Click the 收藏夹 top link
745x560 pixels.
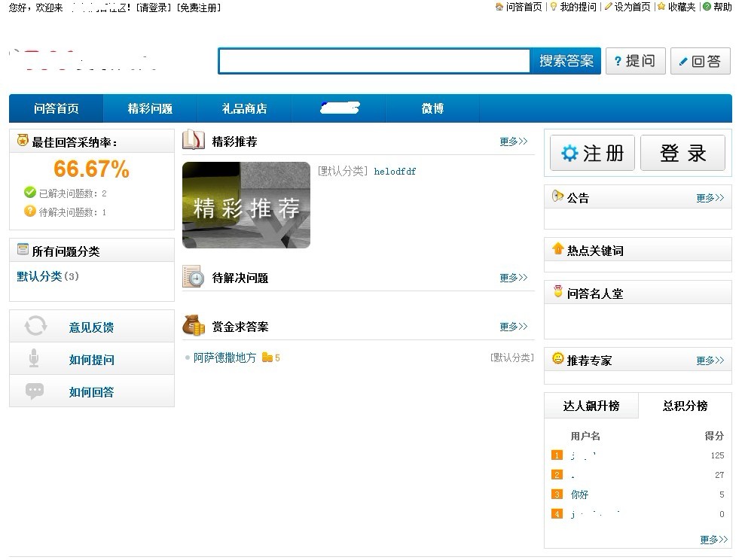[x=682, y=7]
